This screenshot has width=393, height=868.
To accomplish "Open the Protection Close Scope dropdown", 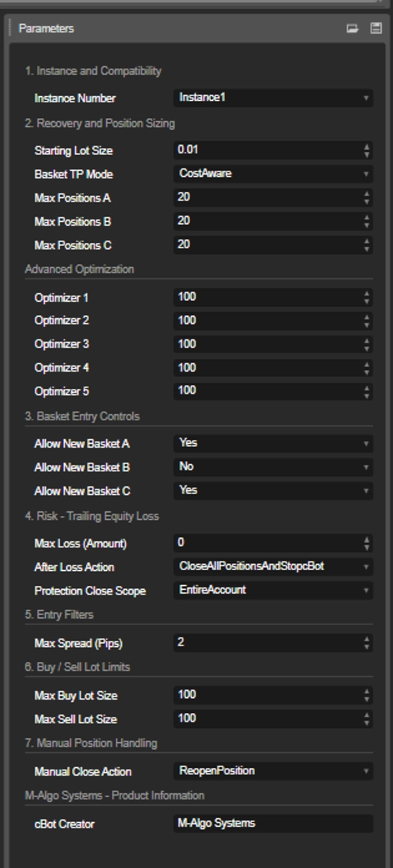I will 273,590.
